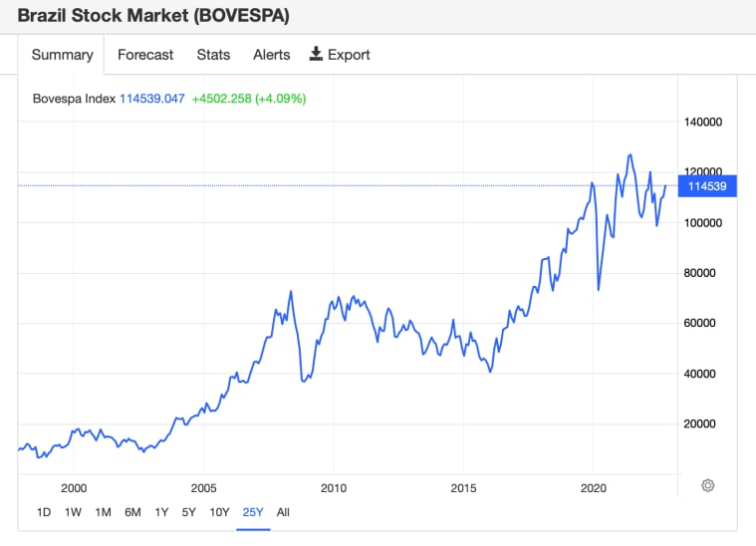Screen dimensions: 756x546
Task: Click the 2005 year axis label
Action: [203, 488]
